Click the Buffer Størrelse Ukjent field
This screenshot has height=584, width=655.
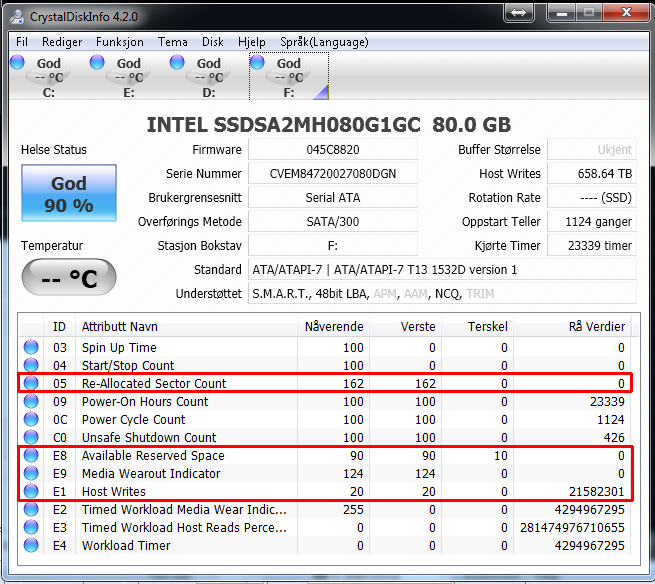(x=592, y=150)
